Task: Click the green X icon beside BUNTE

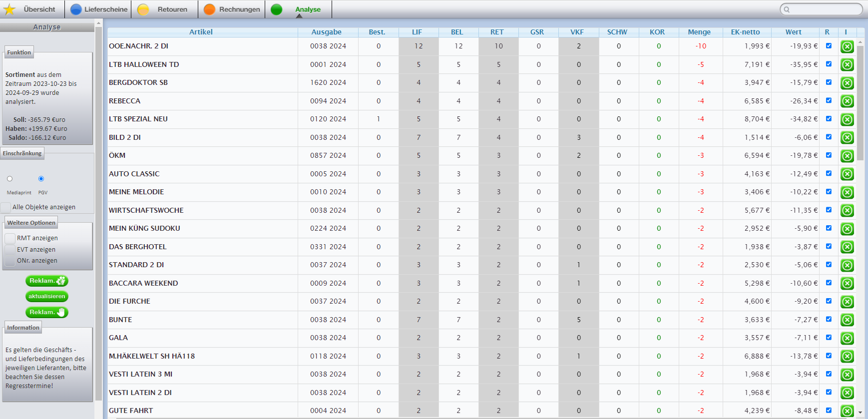Action: coord(847,320)
